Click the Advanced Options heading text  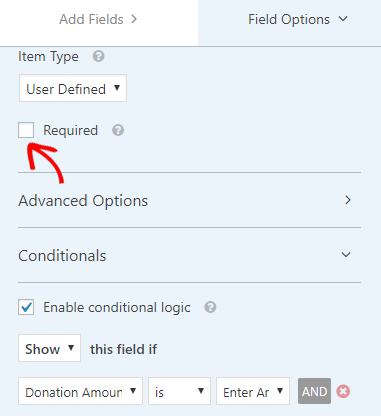pos(83,201)
